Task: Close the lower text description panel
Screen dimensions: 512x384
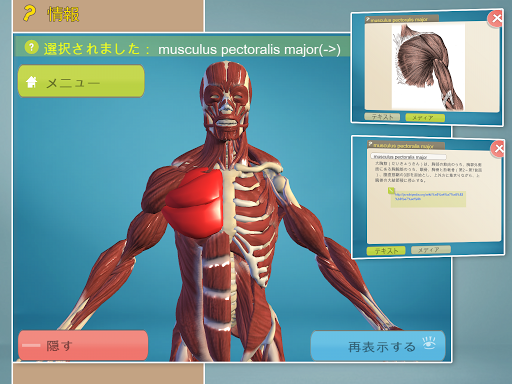Action: pos(498,149)
